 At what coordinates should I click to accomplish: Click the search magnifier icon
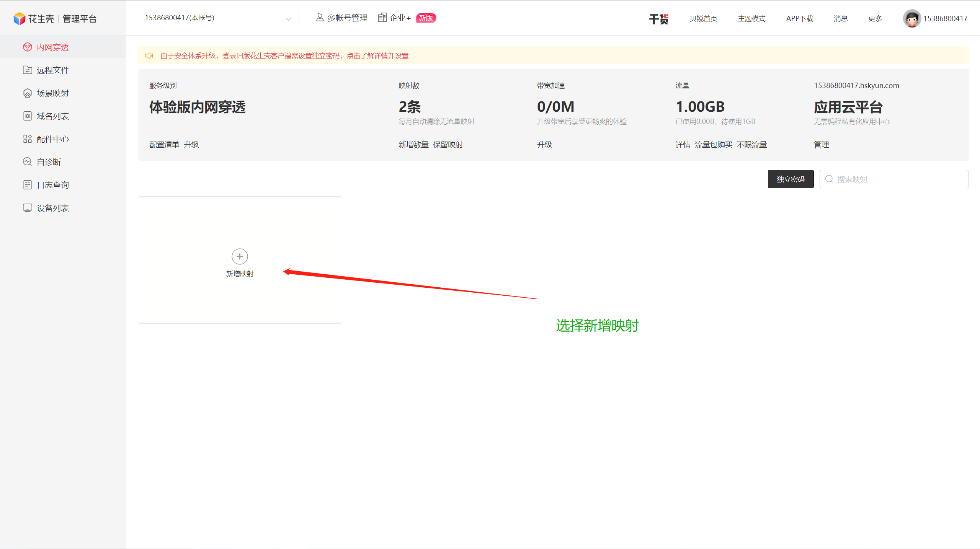click(829, 179)
